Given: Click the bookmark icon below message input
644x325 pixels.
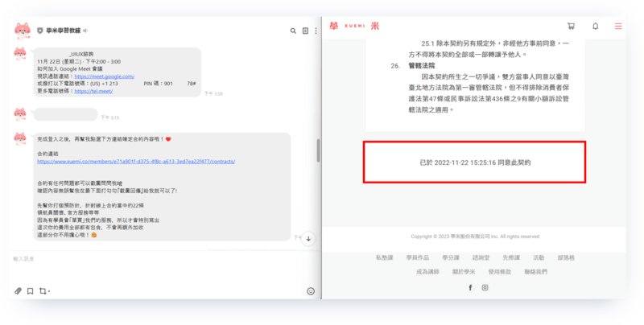Looking at the screenshot, I should click(31, 290).
